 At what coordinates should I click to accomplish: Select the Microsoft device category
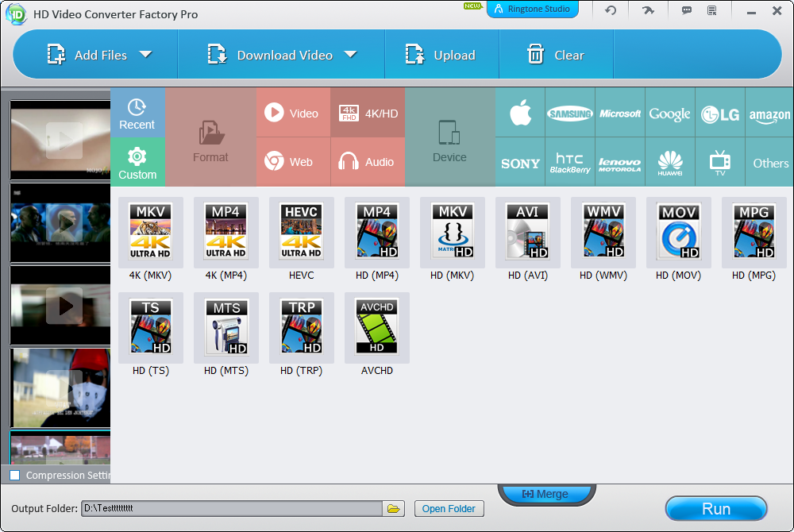point(620,113)
